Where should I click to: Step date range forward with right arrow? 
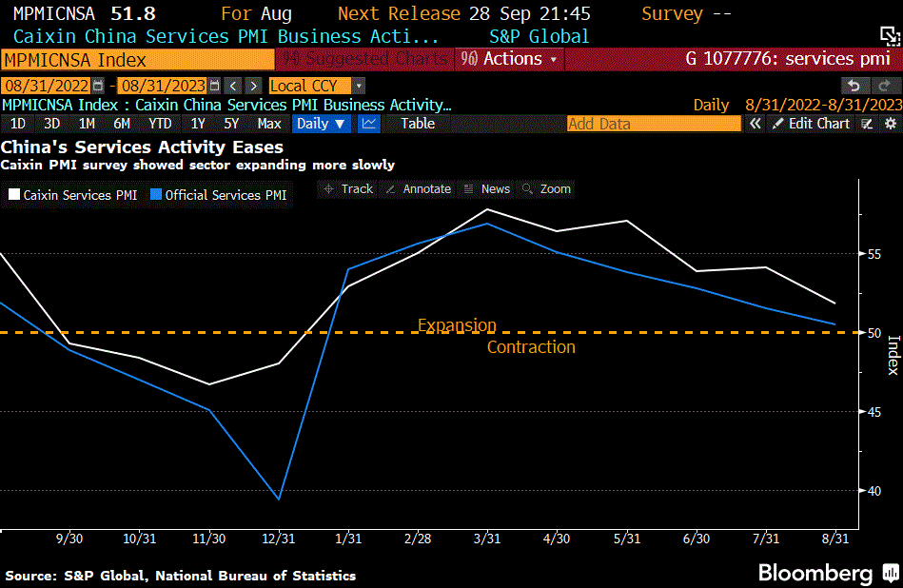[253, 86]
